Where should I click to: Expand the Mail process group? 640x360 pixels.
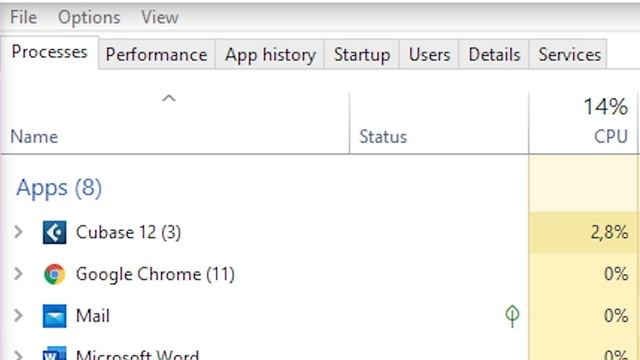(18, 315)
